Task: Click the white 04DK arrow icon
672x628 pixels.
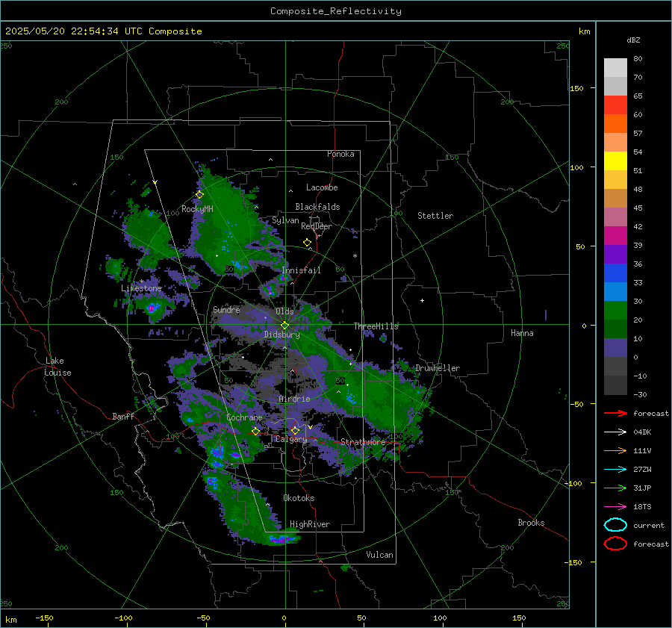Action: [615, 432]
